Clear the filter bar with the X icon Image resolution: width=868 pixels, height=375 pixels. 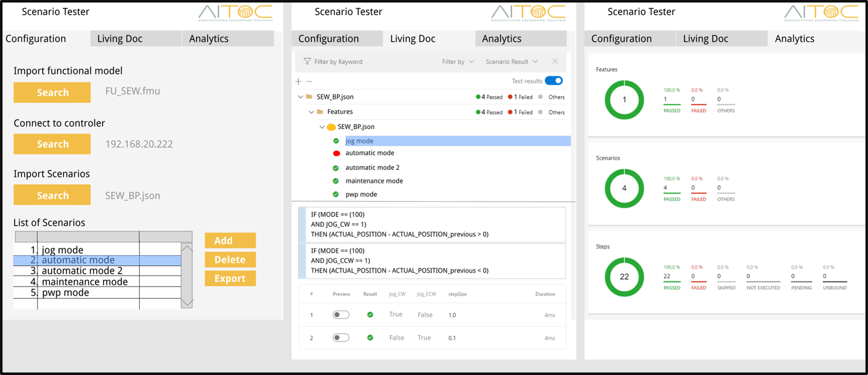point(555,61)
